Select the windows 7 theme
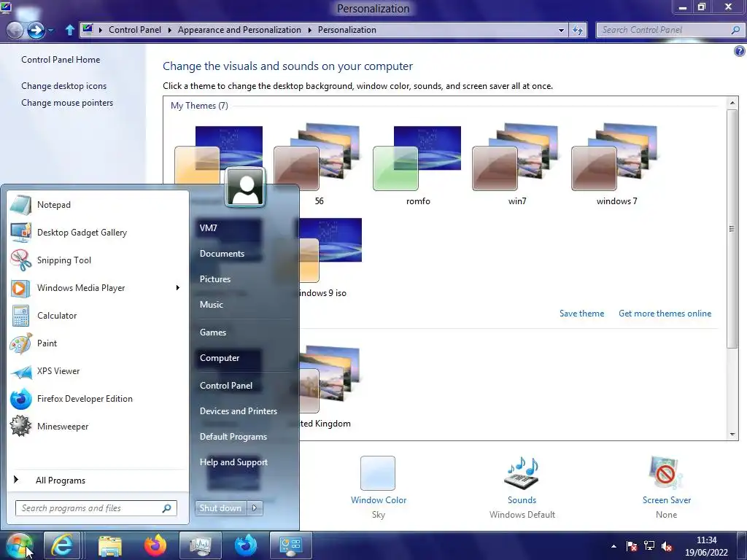The height and width of the screenshot is (560, 747). coord(616,165)
